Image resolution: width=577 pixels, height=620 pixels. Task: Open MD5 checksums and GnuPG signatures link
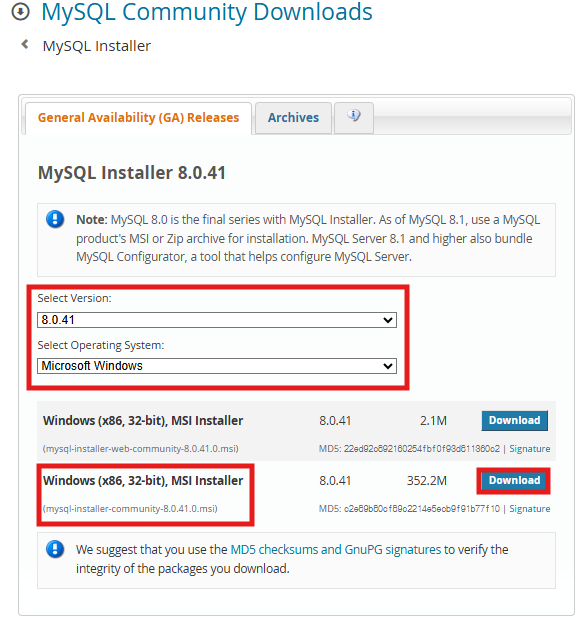pyautogui.click(x=335, y=550)
